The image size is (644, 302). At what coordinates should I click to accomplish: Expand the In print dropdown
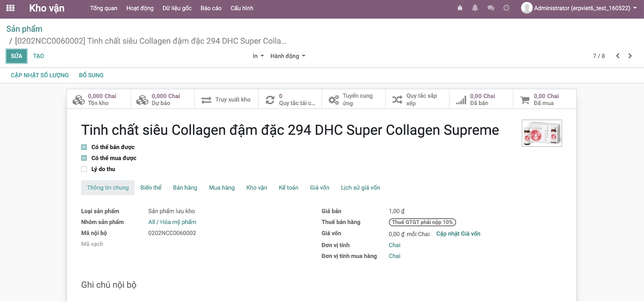click(258, 56)
